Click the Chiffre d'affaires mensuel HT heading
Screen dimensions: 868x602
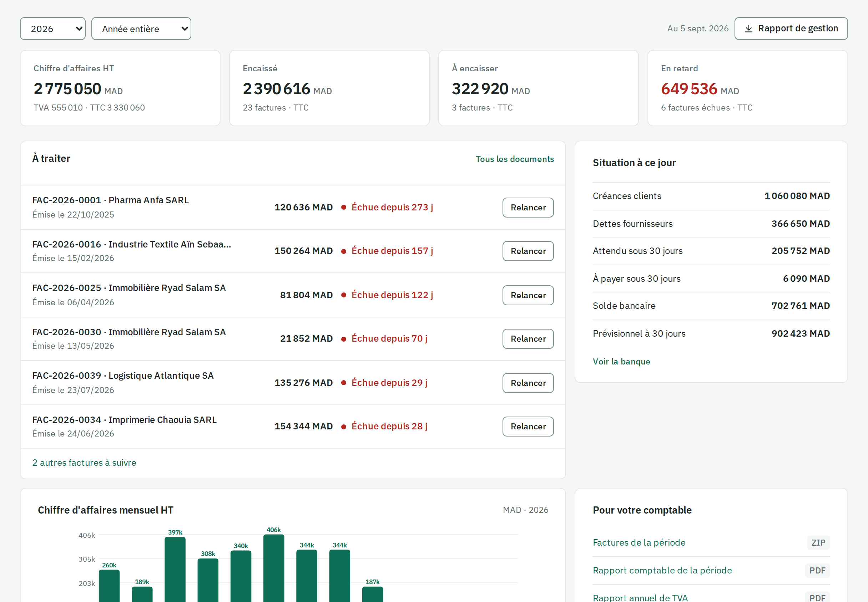pos(106,510)
